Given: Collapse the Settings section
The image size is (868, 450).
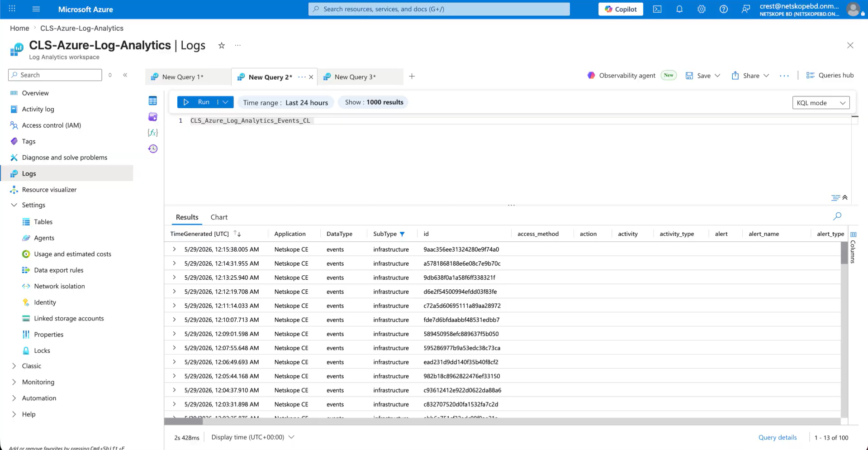Looking at the screenshot, I should pyautogui.click(x=14, y=205).
